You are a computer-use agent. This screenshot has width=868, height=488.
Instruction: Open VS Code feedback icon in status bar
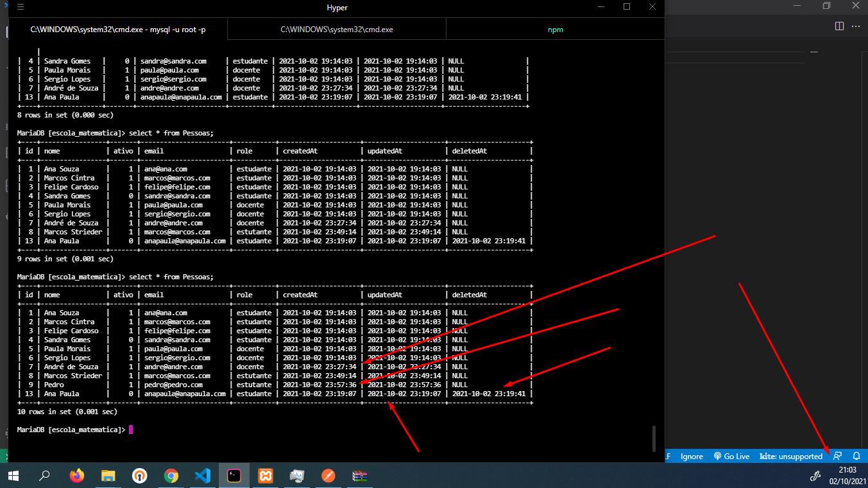coord(837,456)
